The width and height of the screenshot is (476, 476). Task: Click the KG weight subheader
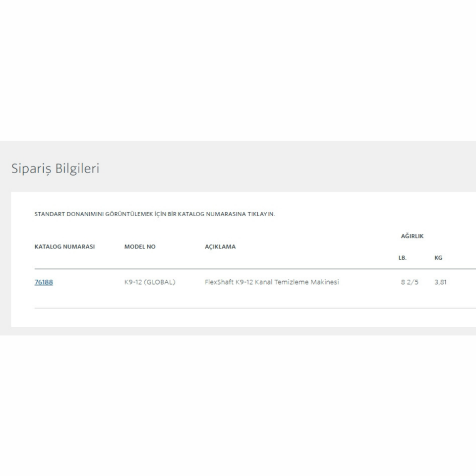(438, 258)
